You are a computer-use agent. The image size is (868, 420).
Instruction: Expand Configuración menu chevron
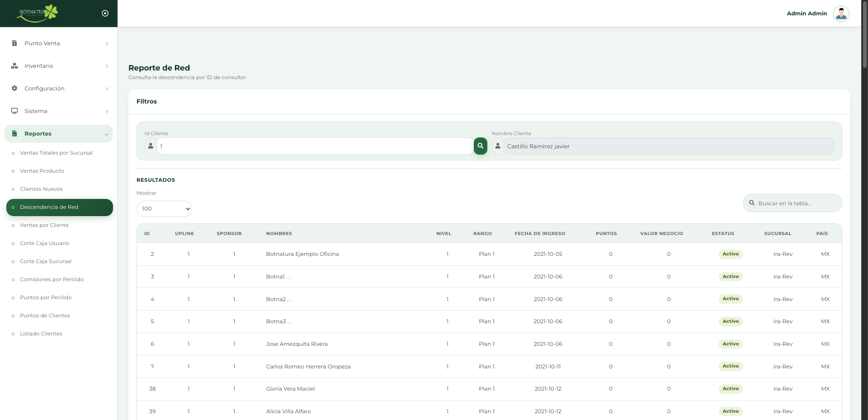107,89
